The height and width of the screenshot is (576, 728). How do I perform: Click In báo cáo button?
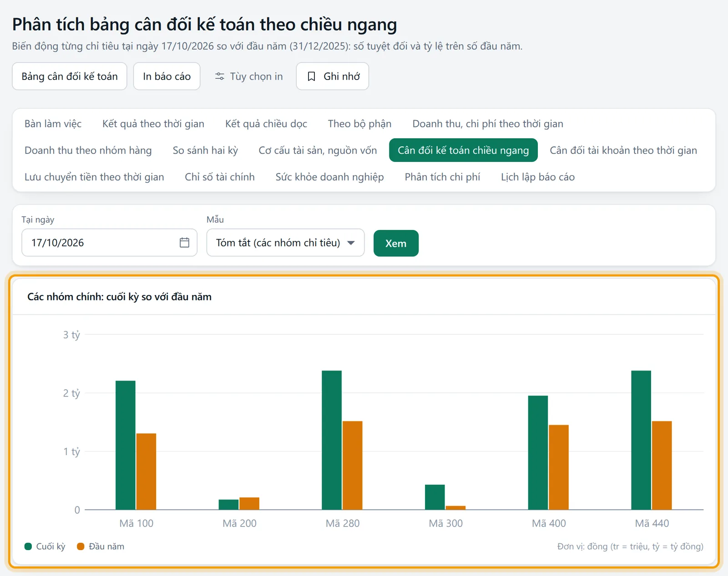(x=167, y=76)
